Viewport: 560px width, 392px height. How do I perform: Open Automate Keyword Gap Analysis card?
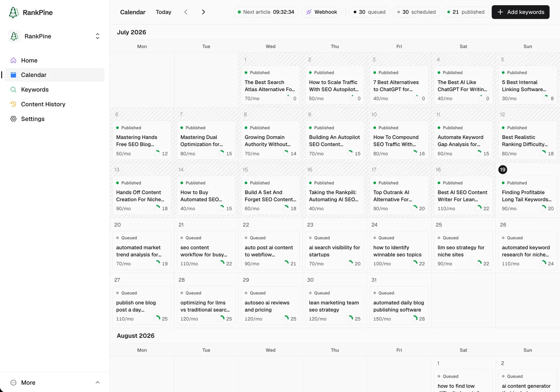tap(463, 141)
